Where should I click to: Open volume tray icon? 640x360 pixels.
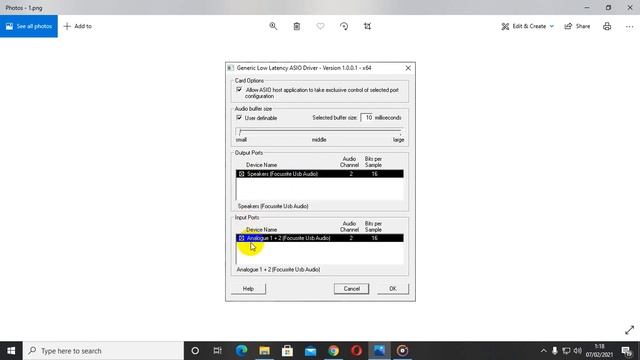[578, 351]
